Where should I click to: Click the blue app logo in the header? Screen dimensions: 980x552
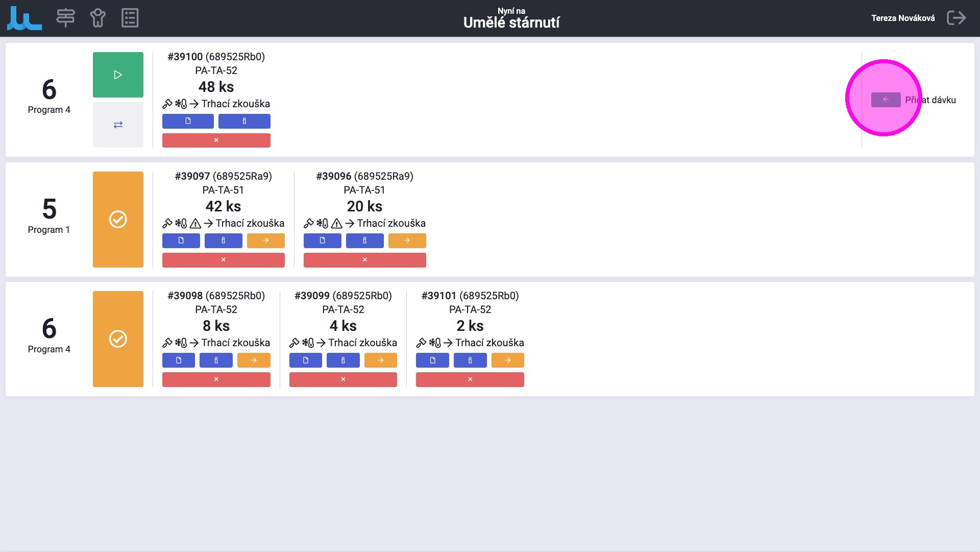point(24,18)
